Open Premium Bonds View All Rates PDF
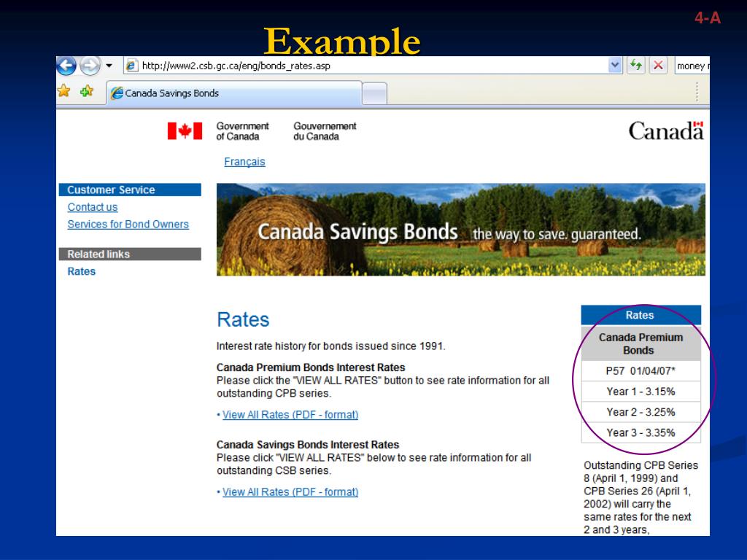This screenshot has height=560, width=747. [x=290, y=415]
